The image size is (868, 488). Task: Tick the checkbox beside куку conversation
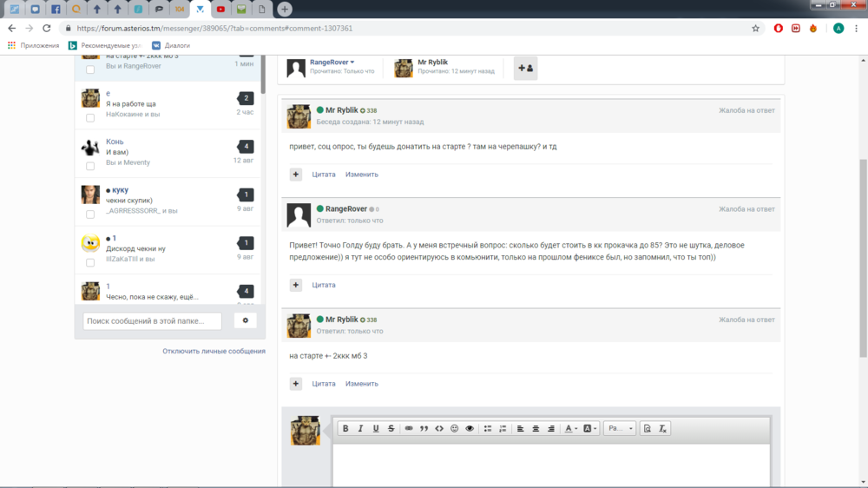click(x=90, y=214)
